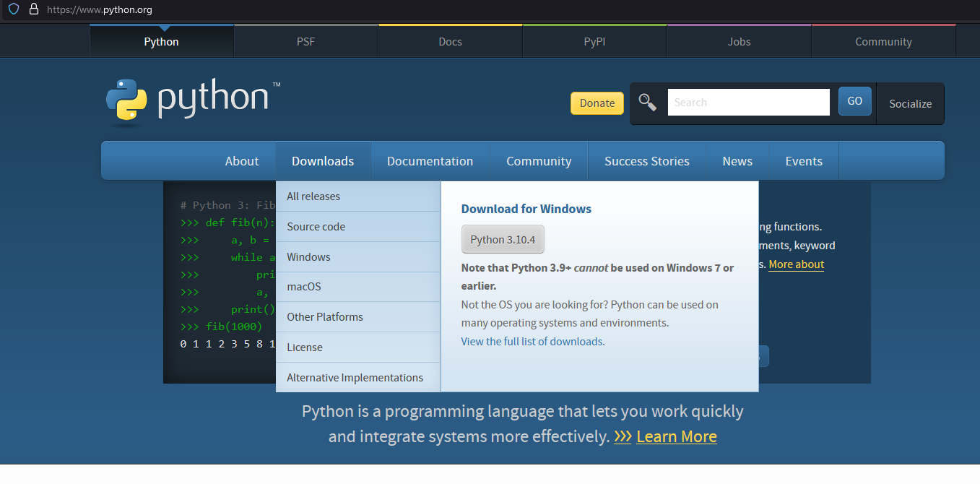The height and width of the screenshot is (484, 980).
Task: Click the Download for Windows heading
Action: tap(526, 209)
